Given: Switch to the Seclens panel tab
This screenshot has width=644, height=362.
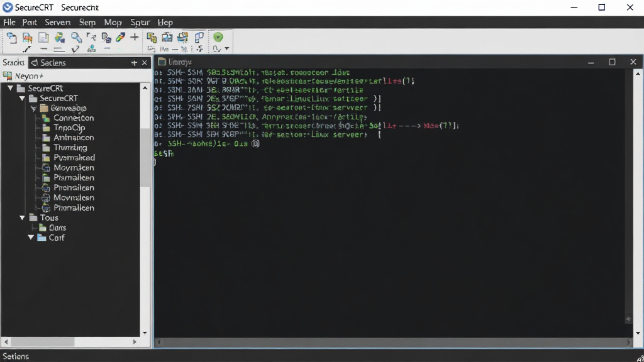Looking at the screenshot, I should (48, 63).
